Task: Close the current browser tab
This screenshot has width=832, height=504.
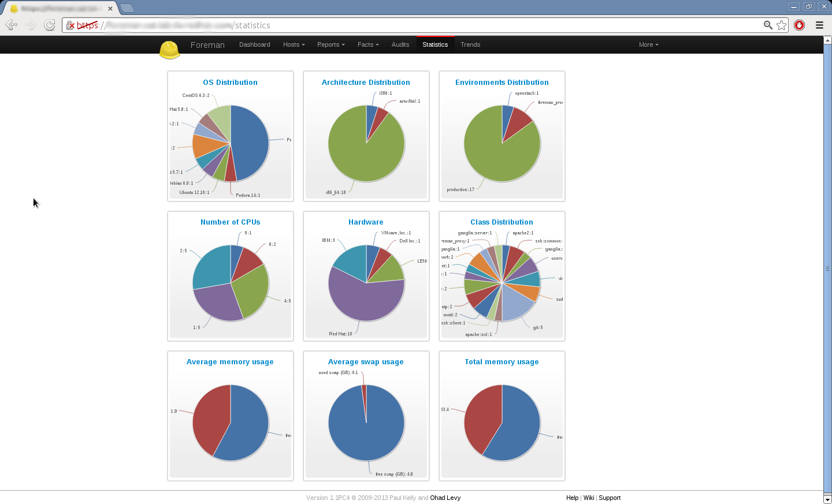Action: 110,9
